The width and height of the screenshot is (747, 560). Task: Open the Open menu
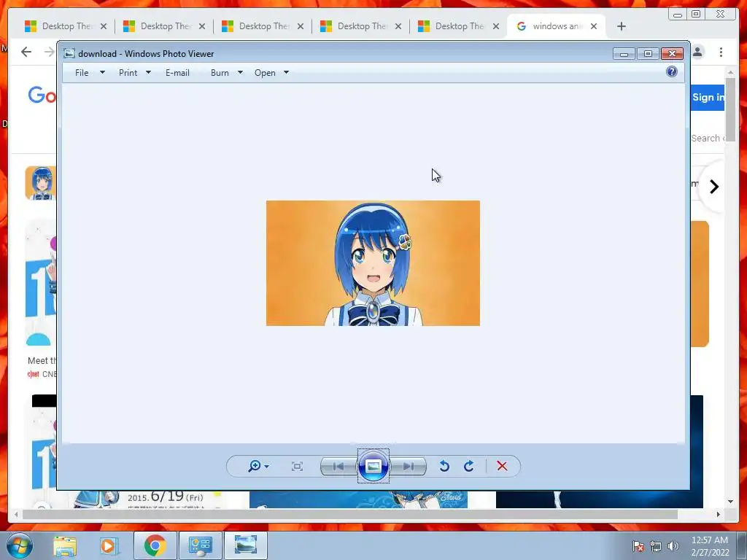(265, 73)
